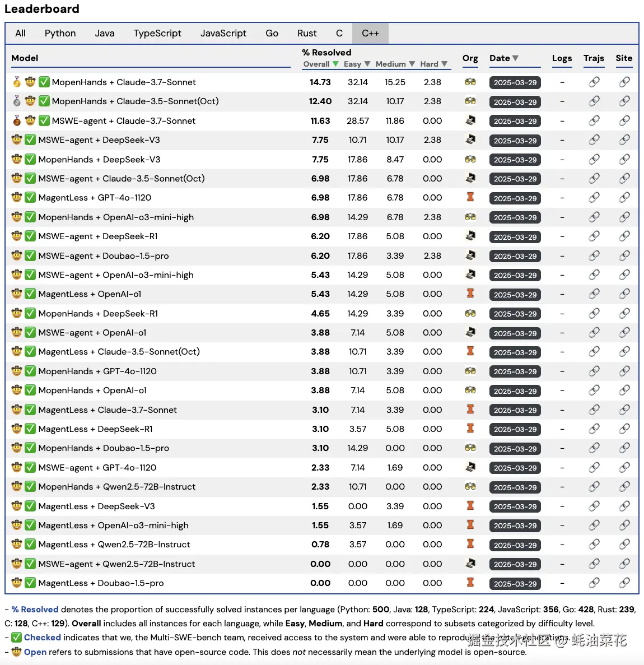
Task: Click the Site column header
Action: tap(624, 58)
